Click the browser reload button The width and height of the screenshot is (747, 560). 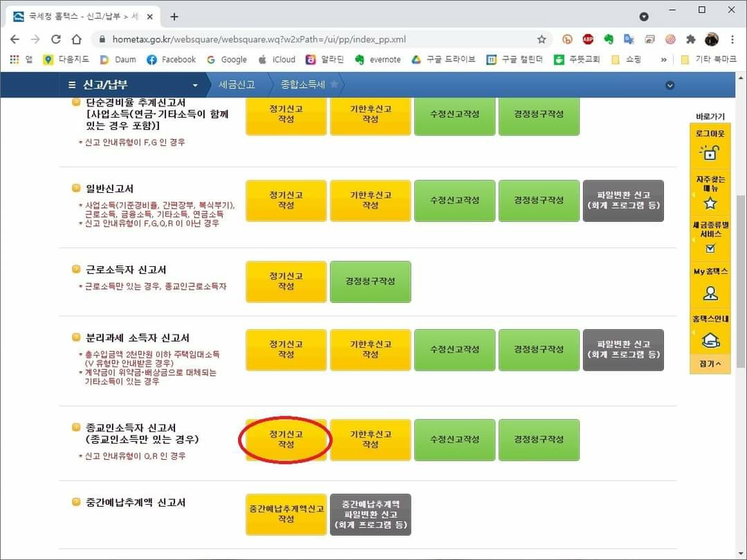(56, 39)
